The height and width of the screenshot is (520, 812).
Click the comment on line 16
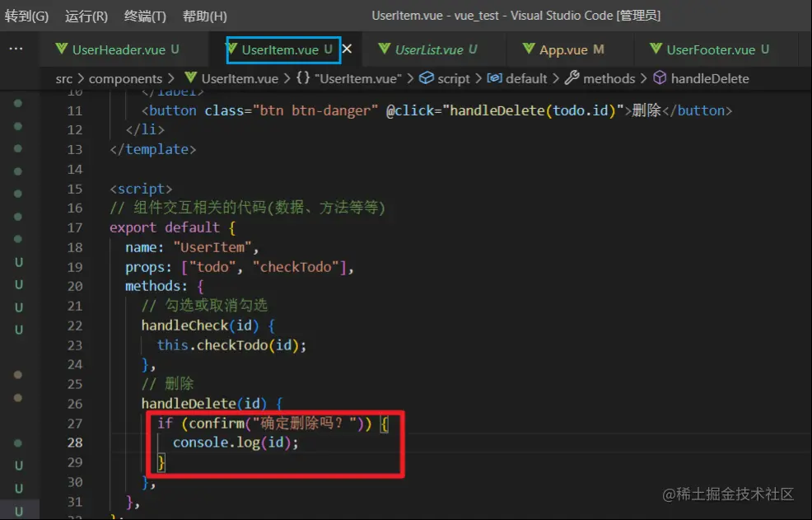248,208
